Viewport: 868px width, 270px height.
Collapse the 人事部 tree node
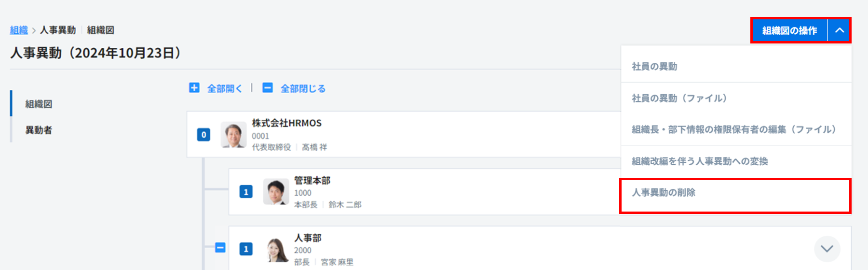point(220,248)
